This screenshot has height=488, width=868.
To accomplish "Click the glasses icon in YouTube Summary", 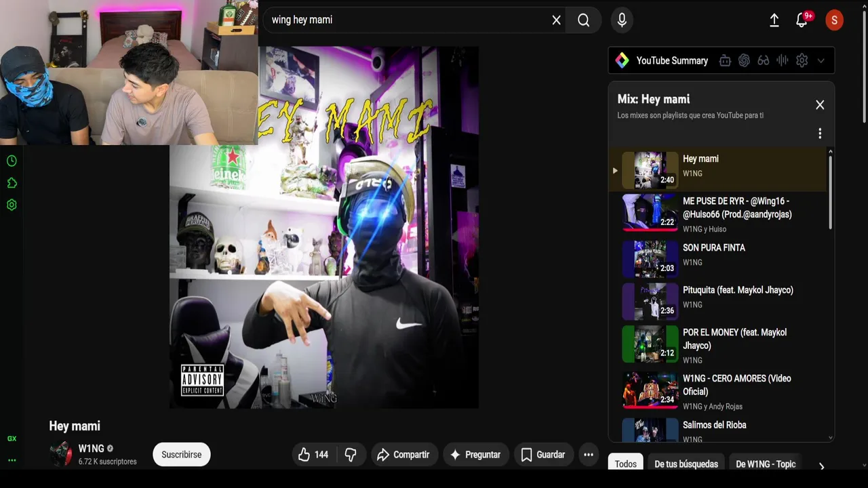I will (764, 60).
